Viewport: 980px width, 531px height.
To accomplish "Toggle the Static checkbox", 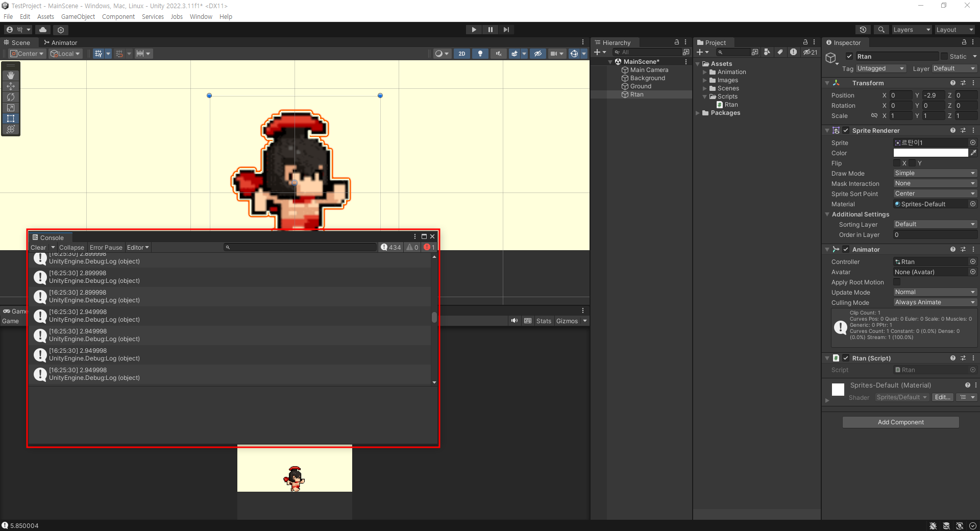I will tap(944, 57).
